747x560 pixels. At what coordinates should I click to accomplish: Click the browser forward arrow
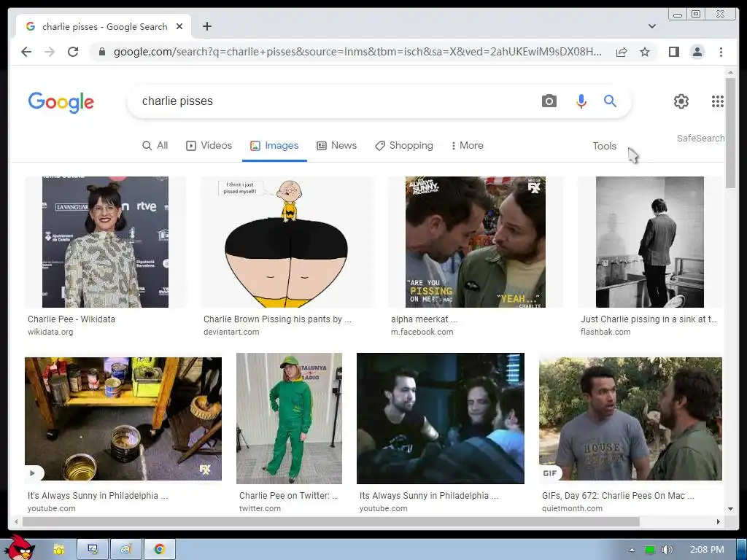click(50, 52)
